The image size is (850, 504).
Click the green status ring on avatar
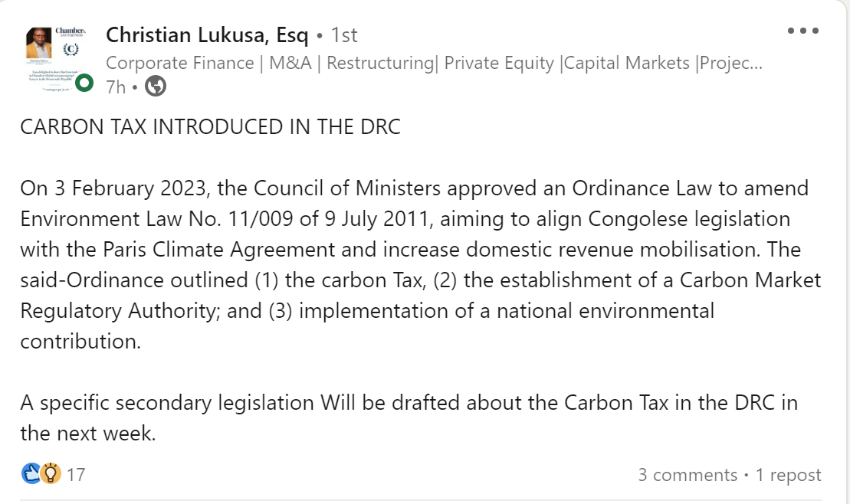(84, 83)
